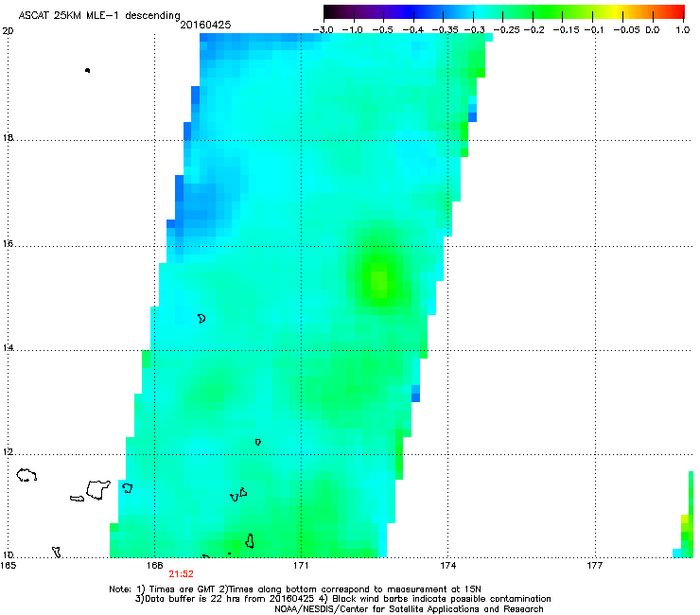Click the colorbar label -0.1
This screenshot has width=700, height=615.
(x=594, y=30)
